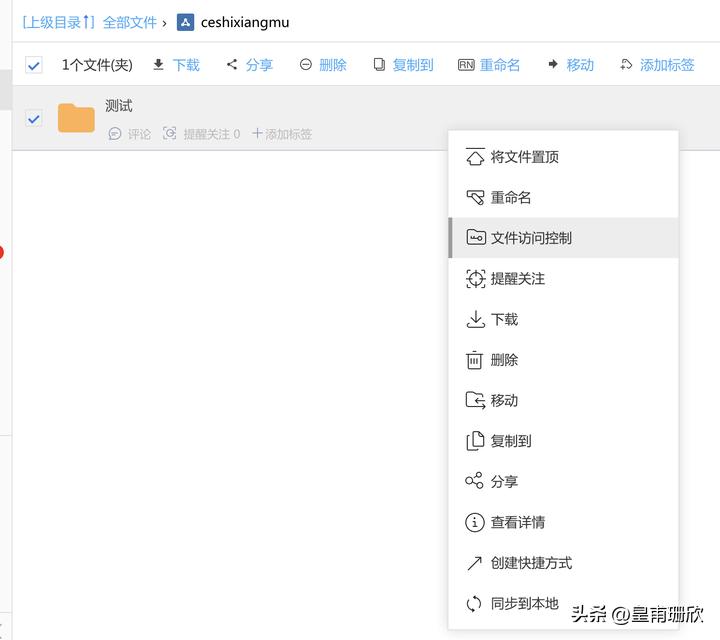The height and width of the screenshot is (640, 720).
Task: Click the orange 测试 folder icon
Action: click(76, 118)
